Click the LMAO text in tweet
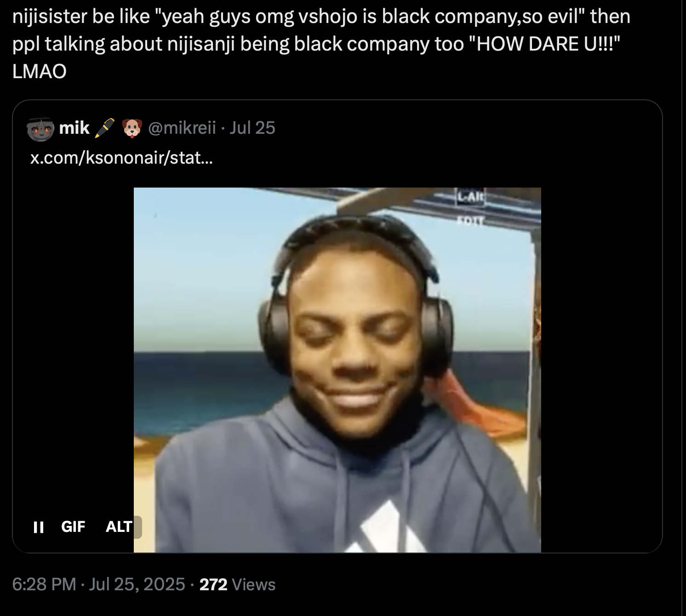686x616 pixels. coord(40,72)
